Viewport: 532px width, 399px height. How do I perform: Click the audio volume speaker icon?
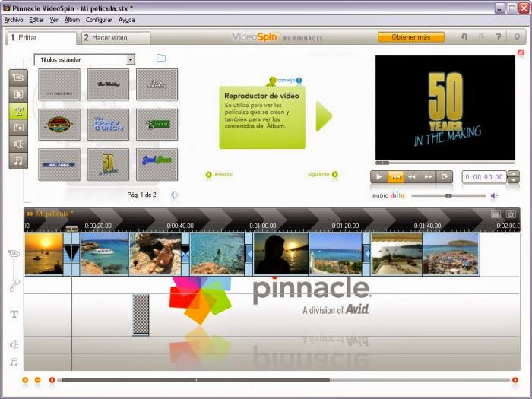[494, 195]
